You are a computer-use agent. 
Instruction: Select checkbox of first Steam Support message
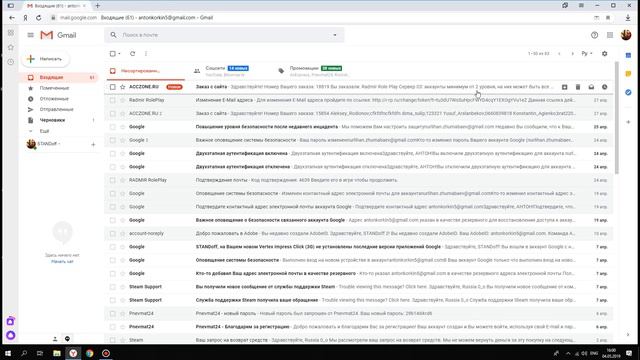(113, 287)
